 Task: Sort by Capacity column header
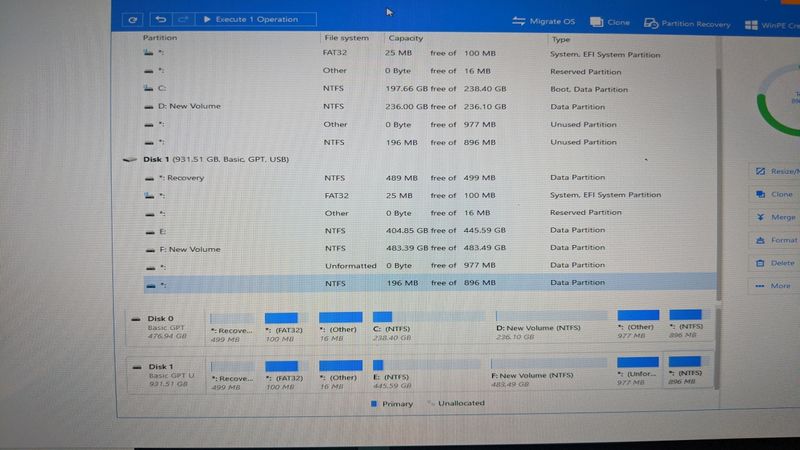406,38
